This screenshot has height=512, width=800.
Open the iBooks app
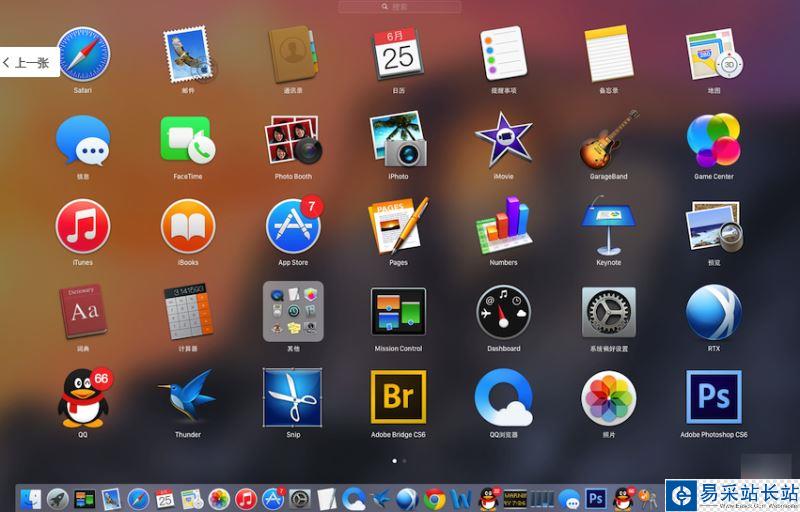coord(188,226)
